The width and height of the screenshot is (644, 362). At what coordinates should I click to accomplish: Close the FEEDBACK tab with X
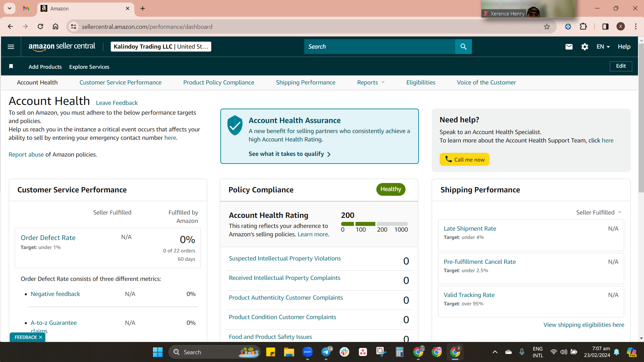(41, 337)
